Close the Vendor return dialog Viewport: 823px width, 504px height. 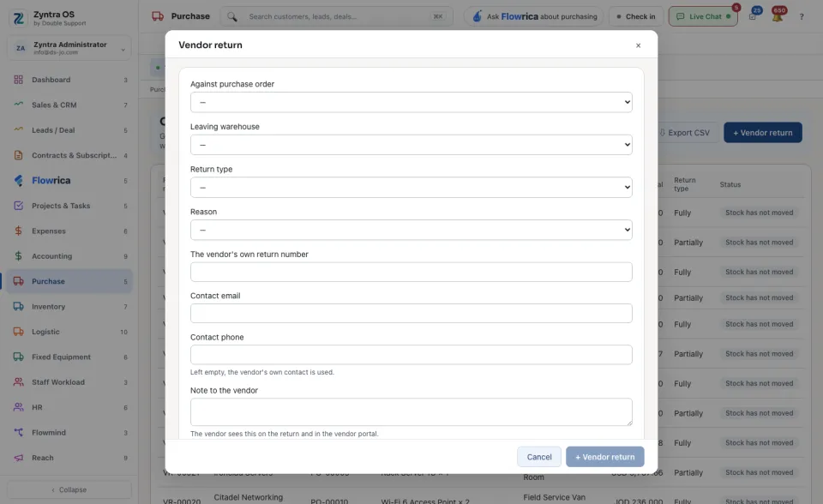638,45
